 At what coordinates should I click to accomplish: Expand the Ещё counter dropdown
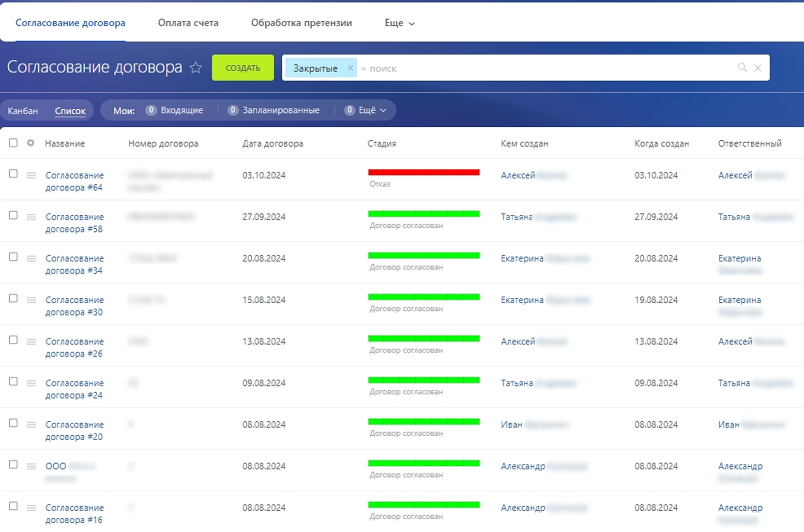coord(365,110)
